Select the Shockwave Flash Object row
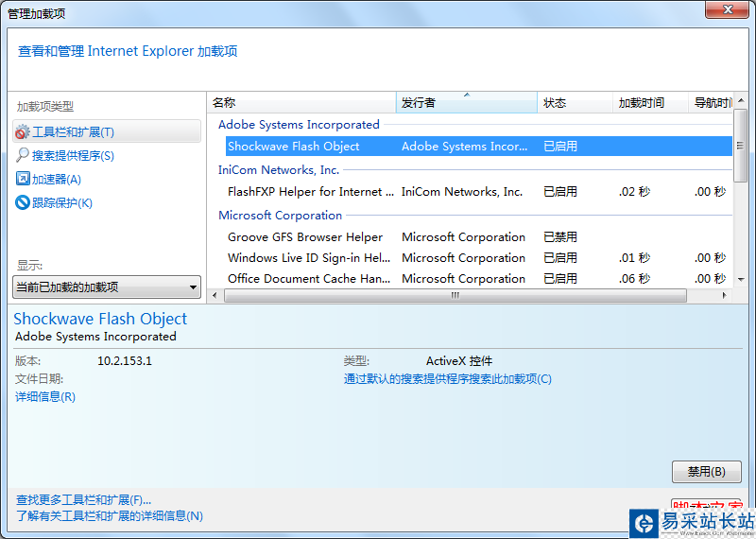This screenshot has height=539, width=756. pyautogui.click(x=294, y=147)
